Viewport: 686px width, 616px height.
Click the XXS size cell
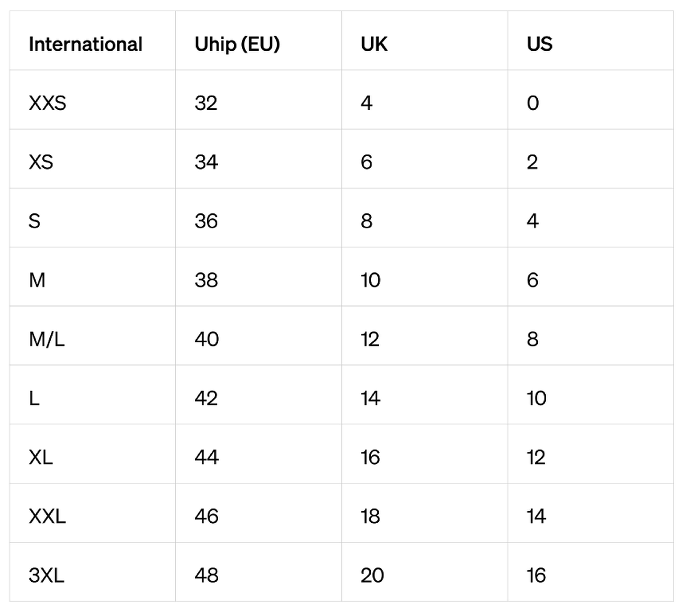[x=47, y=103]
